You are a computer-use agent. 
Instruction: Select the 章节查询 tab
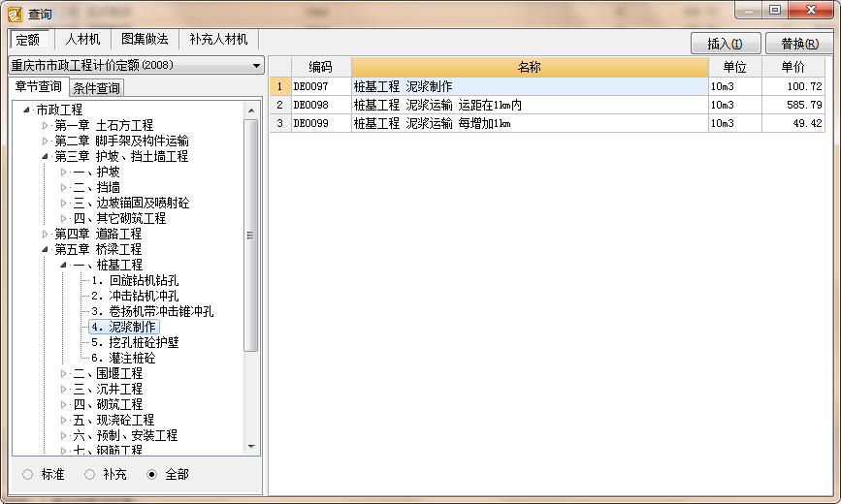(39, 87)
